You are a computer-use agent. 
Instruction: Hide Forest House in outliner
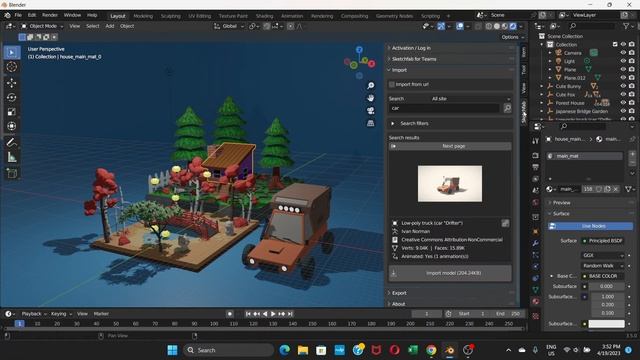[x=623, y=103]
